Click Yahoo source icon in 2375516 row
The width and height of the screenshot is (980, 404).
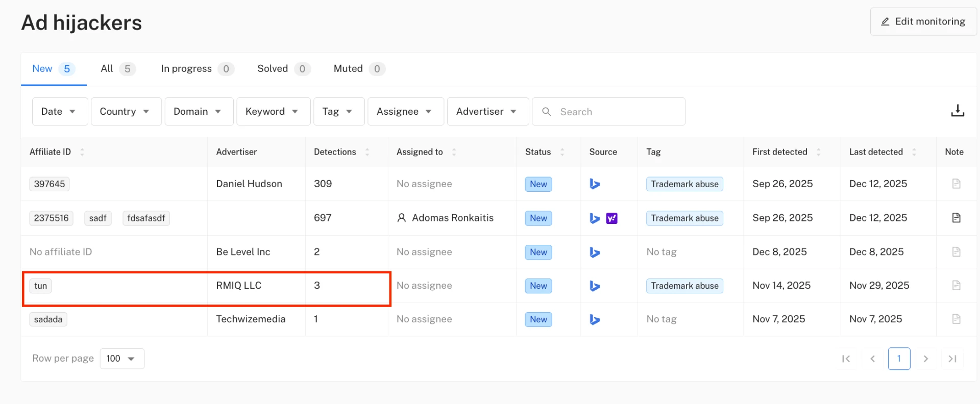click(x=611, y=218)
